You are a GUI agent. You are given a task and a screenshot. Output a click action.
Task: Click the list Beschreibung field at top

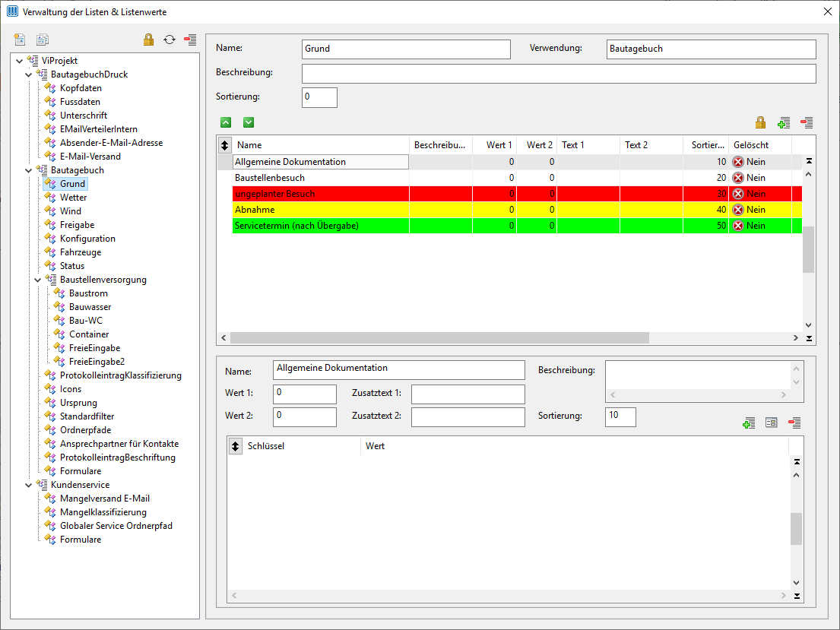click(x=559, y=74)
